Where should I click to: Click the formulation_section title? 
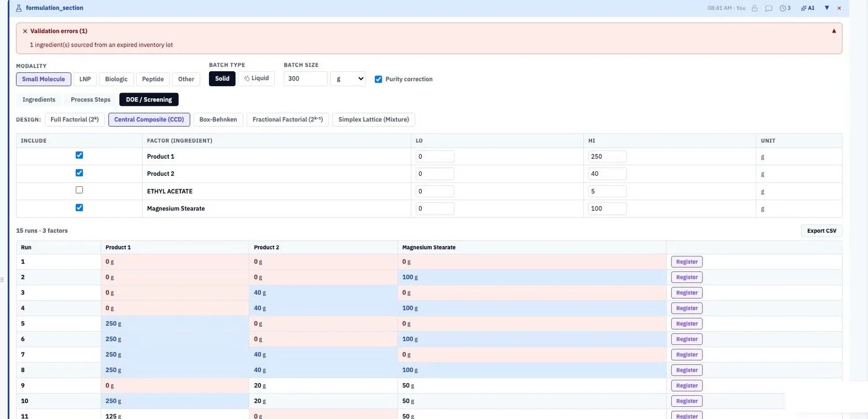coord(54,8)
